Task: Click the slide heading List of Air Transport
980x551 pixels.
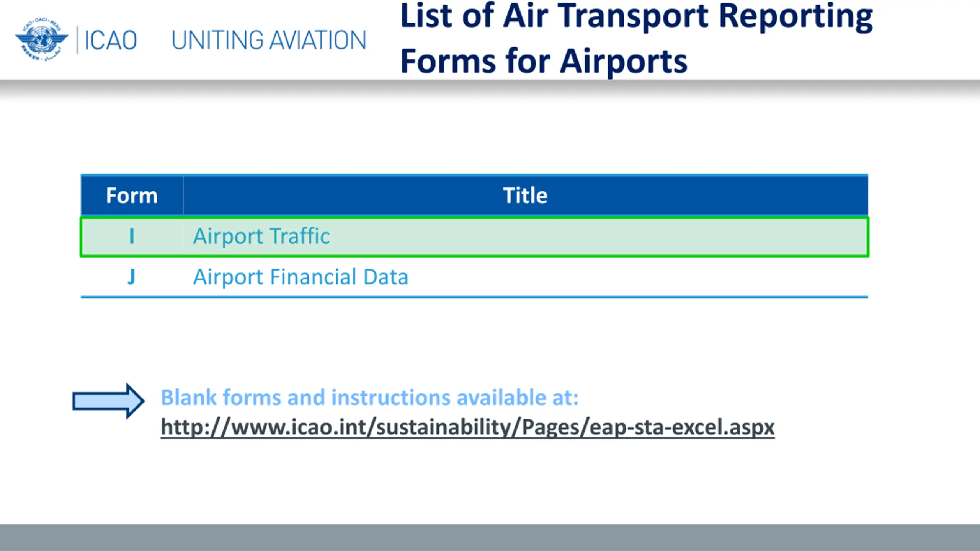Action: [636, 16]
